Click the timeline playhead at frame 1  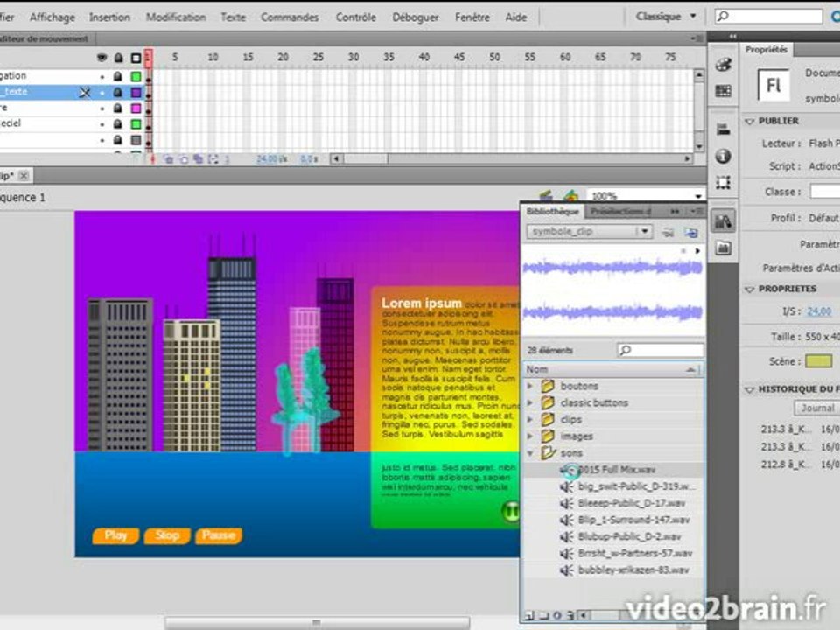149,58
